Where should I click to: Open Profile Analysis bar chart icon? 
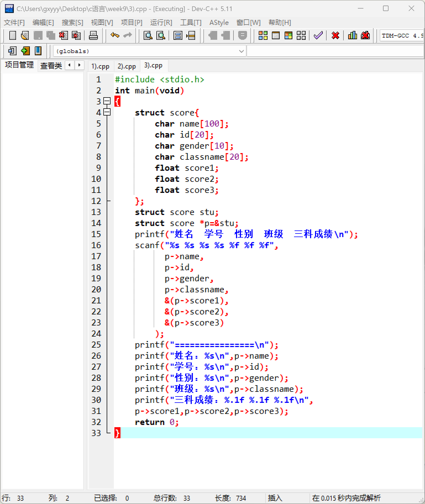coord(353,35)
